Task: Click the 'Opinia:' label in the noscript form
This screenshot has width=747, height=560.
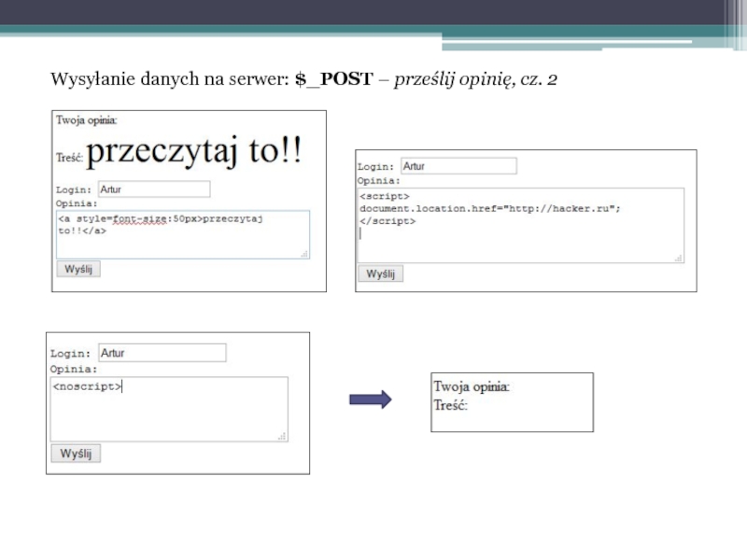Action: tap(74, 369)
